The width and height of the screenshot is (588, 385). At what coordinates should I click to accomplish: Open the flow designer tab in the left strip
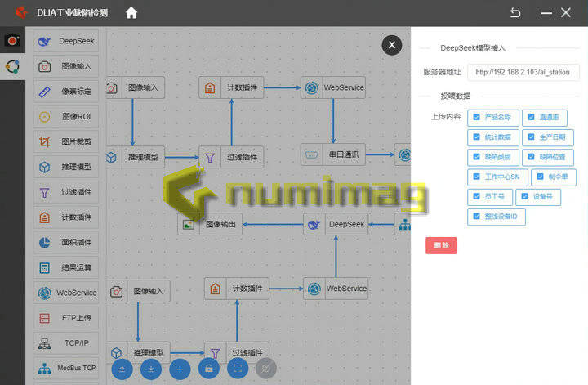click(12, 66)
